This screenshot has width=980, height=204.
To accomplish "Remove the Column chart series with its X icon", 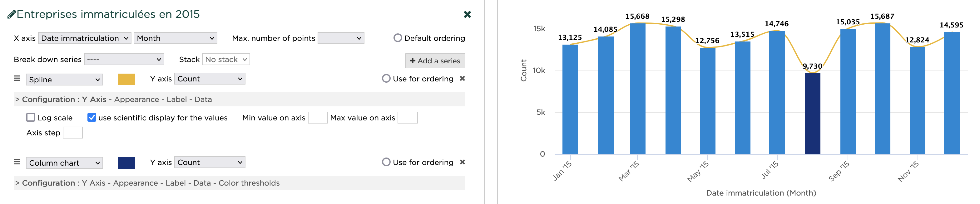I will [462, 162].
